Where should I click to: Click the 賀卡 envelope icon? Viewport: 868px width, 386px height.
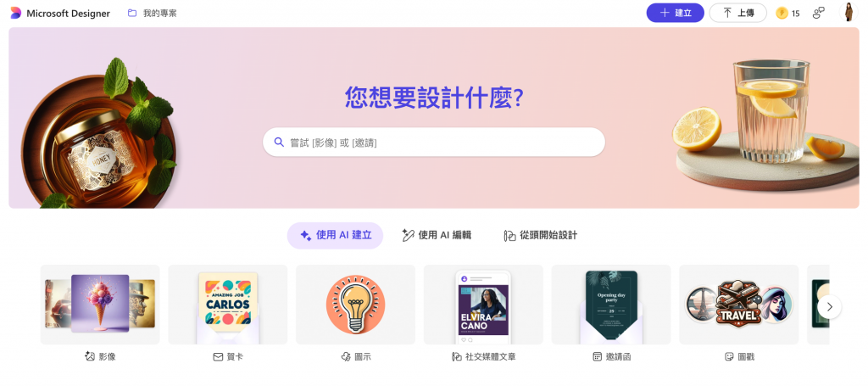pyautogui.click(x=218, y=357)
